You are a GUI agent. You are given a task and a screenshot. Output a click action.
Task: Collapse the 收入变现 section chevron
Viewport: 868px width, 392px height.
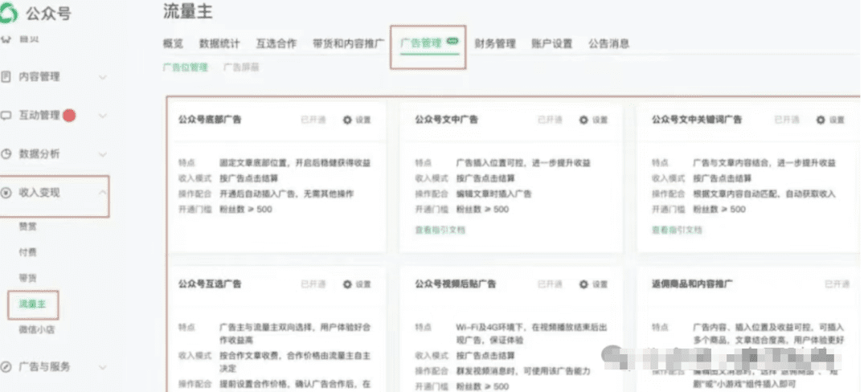click(102, 193)
